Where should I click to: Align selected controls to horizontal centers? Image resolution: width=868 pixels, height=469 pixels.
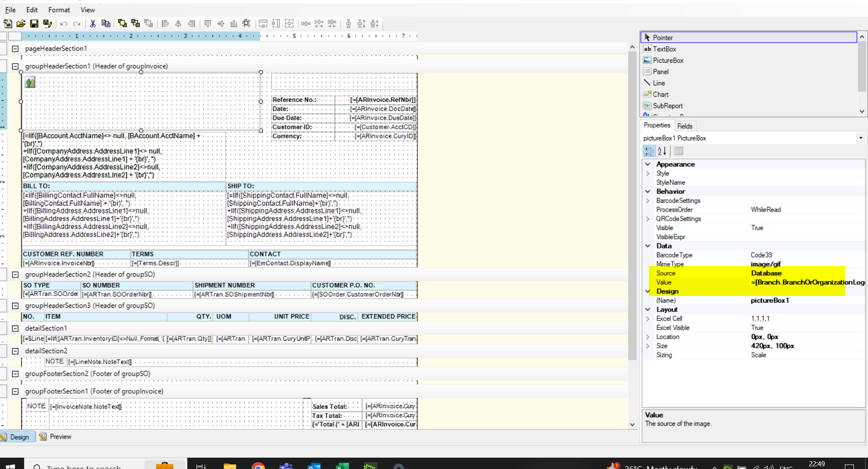[178, 24]
